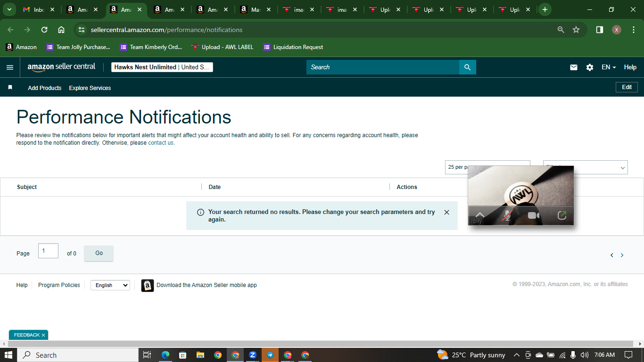Expand the Zoom mini window chevron

coord(480,214)
